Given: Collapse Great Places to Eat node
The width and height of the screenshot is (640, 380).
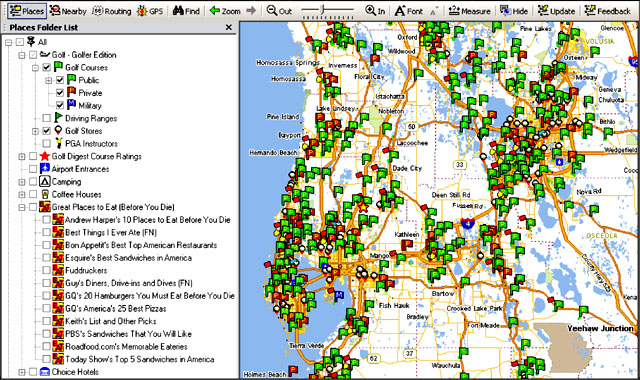Looking at the screenshot, I should pos(22,207).
